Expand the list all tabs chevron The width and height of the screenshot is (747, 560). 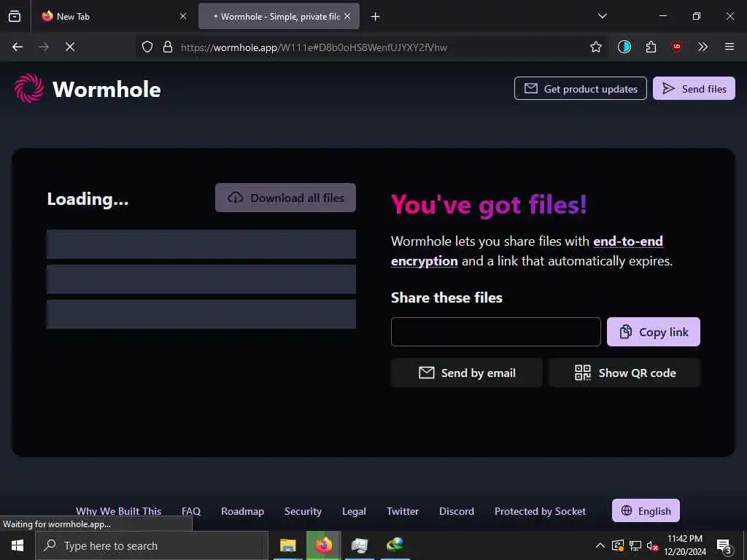(602, 16)
